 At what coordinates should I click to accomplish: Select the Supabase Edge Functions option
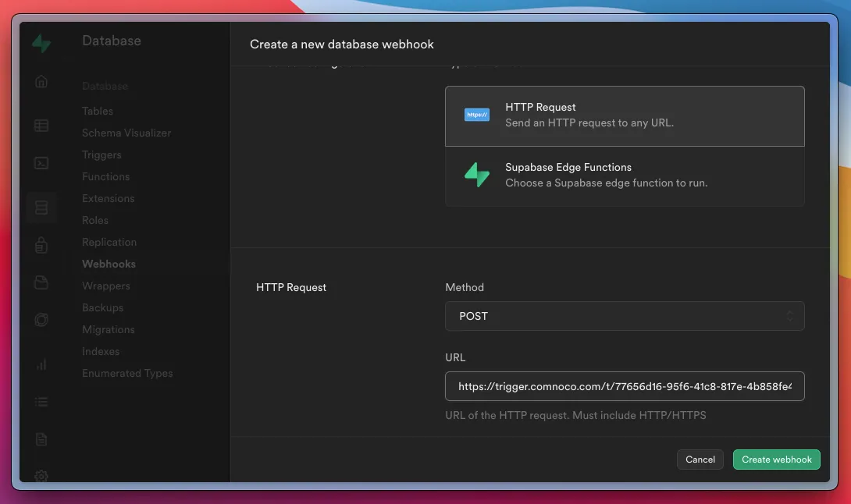pos(624,176)
